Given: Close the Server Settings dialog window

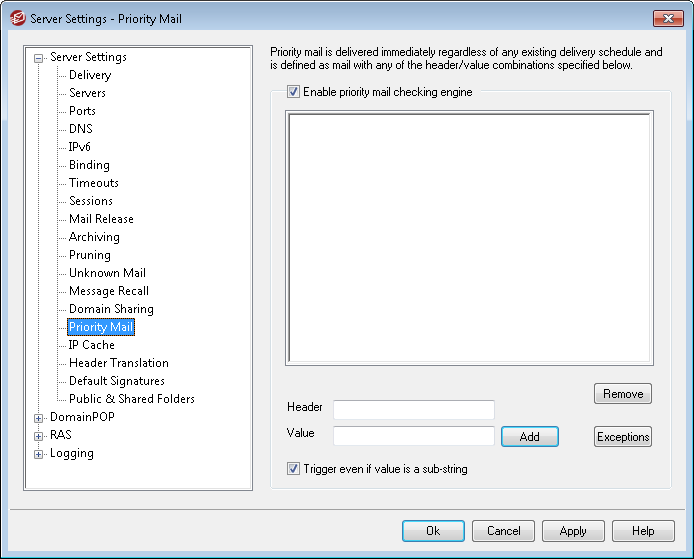Looking at the screenshot, I should coord(666,19).
